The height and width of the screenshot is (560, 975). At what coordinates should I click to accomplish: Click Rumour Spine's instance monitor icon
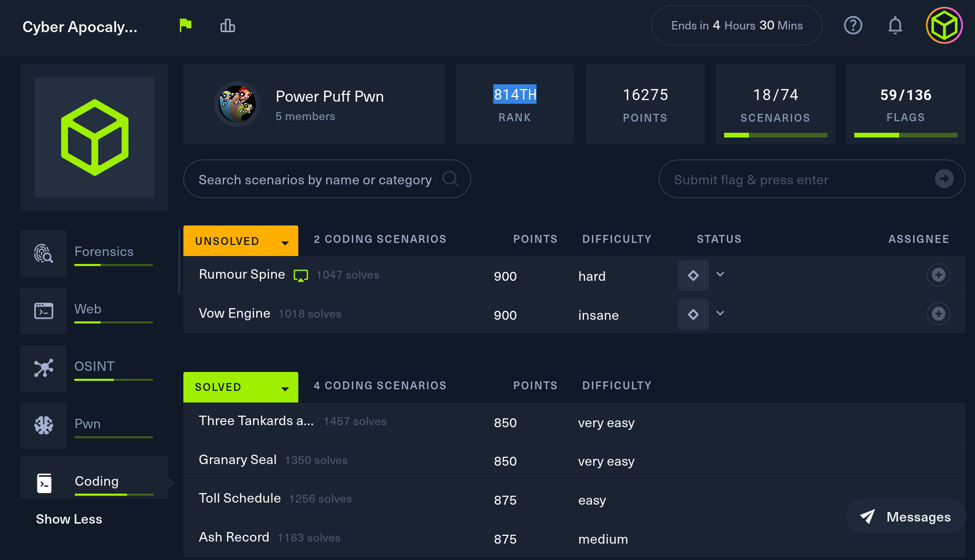pos(300,276)
